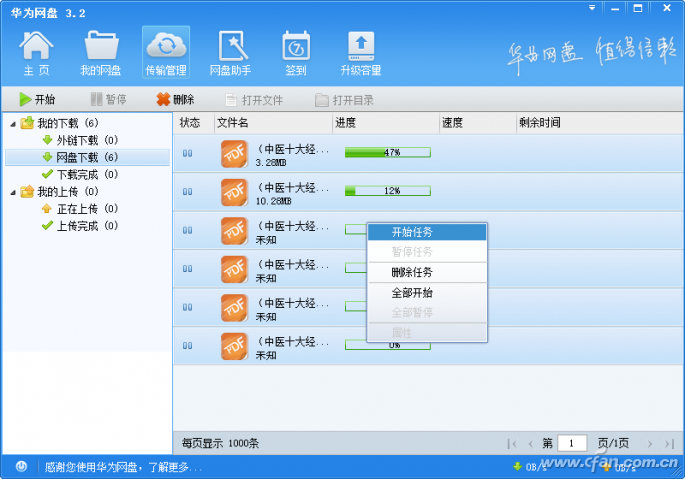The image size is (685, 479).
Task: Click green arrow icon beside 外链下载
Action: [x=48, y=140]
